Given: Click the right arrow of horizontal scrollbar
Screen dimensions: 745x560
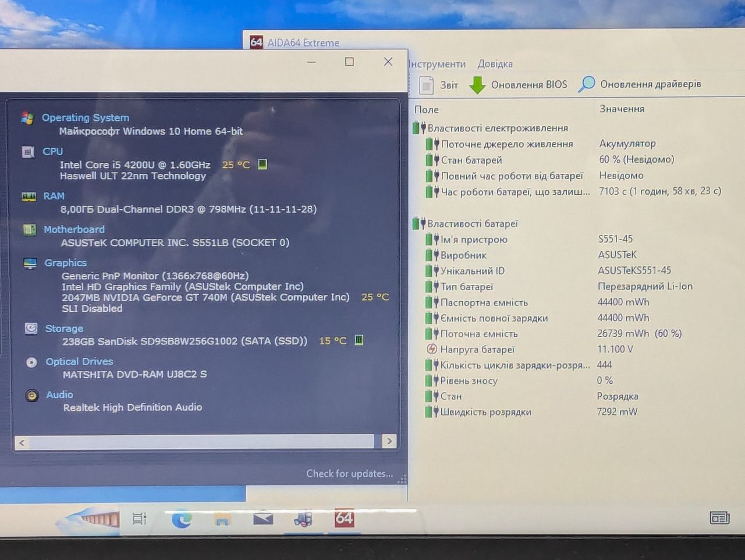Looking at the screenshot, I should click(389, 442).
